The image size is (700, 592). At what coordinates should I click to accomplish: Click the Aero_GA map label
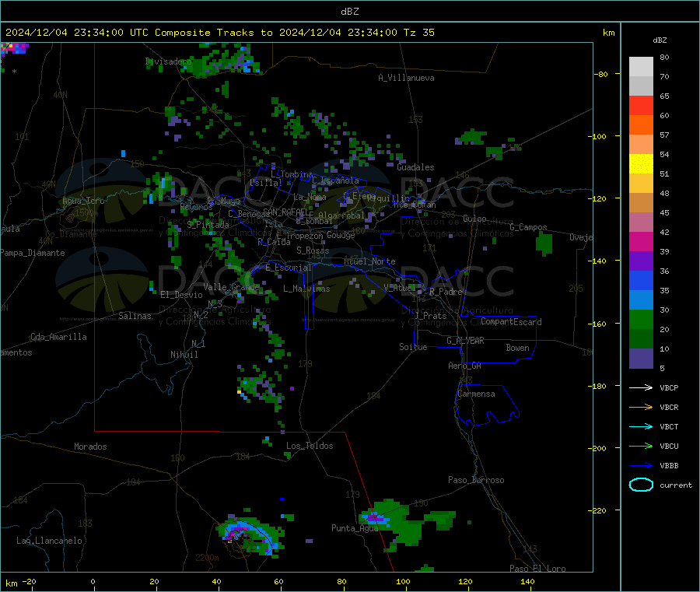[464, 366]
